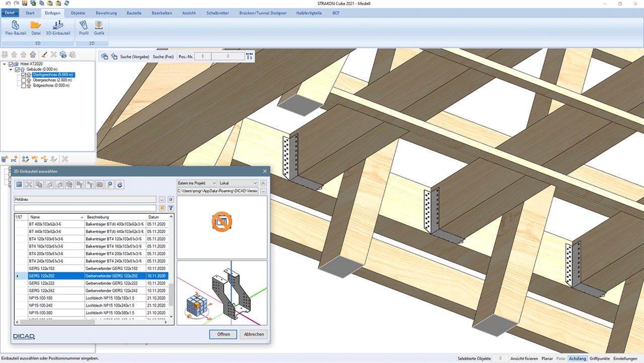Click the refresh icon in dialog toolbar

[120, 185]
